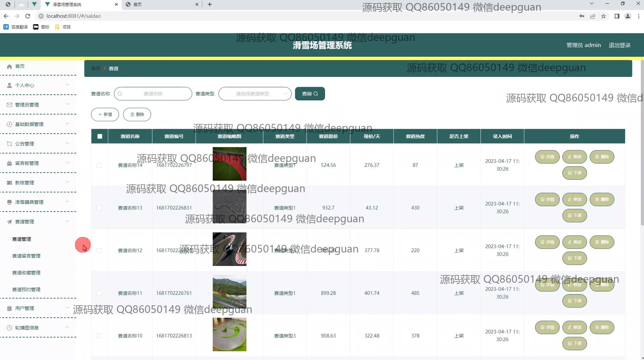This screenshot has width=644, height=360.
Task: Click the home icon beside 首页 in sidebar
Action: [9, 66]
